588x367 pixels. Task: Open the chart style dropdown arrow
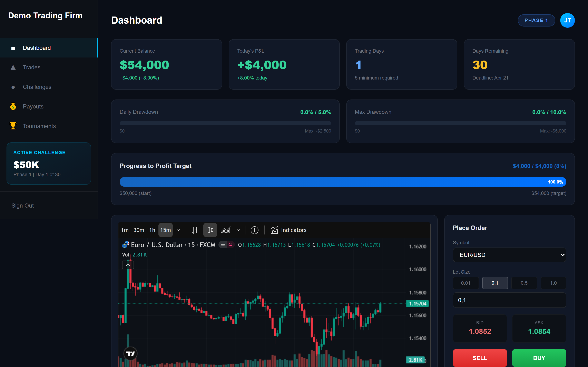[238, 230]
